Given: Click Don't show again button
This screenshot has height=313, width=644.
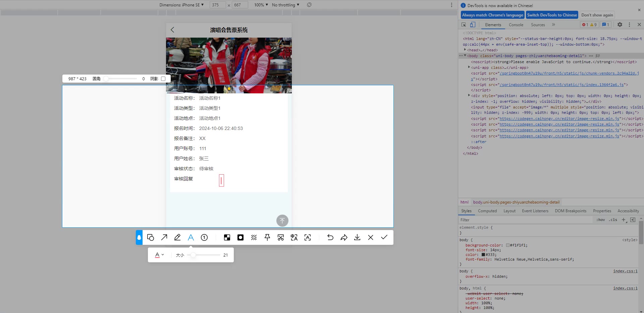Looking at the screenshot, I should [597, 15].
